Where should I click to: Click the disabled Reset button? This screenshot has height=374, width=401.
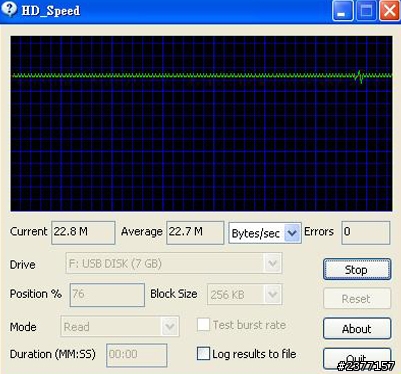(x=357, y=299)
